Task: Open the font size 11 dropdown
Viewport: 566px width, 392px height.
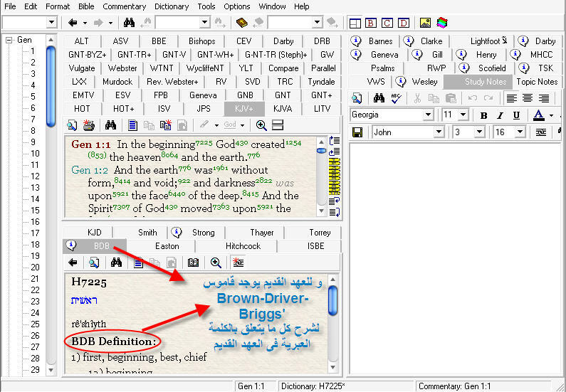Action: click(x=463, y=115)
